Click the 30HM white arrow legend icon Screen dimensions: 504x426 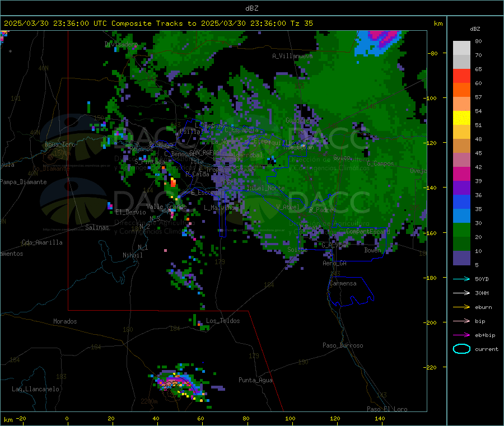point(461,293)
